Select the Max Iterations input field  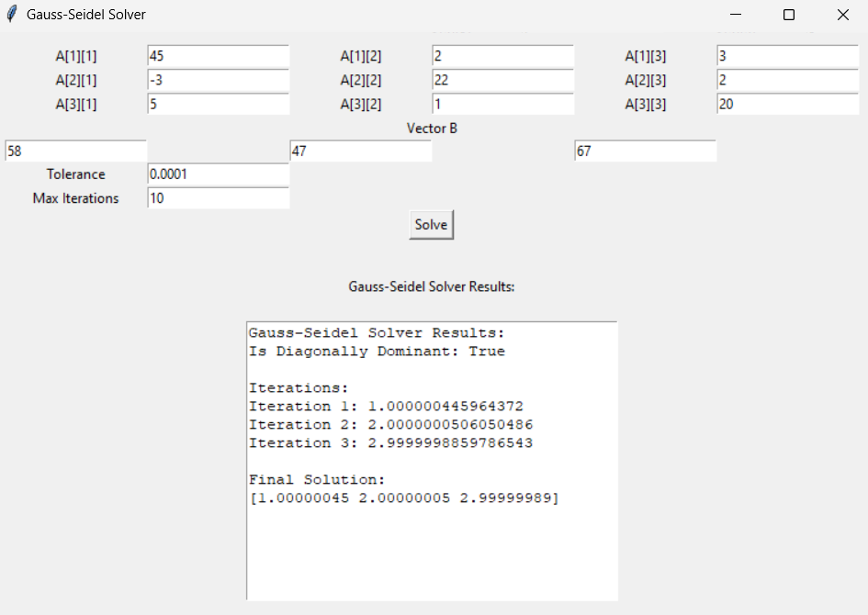(218, 198)
